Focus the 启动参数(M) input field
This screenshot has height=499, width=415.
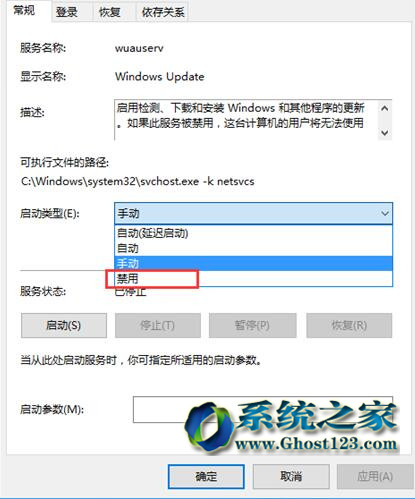263,409
